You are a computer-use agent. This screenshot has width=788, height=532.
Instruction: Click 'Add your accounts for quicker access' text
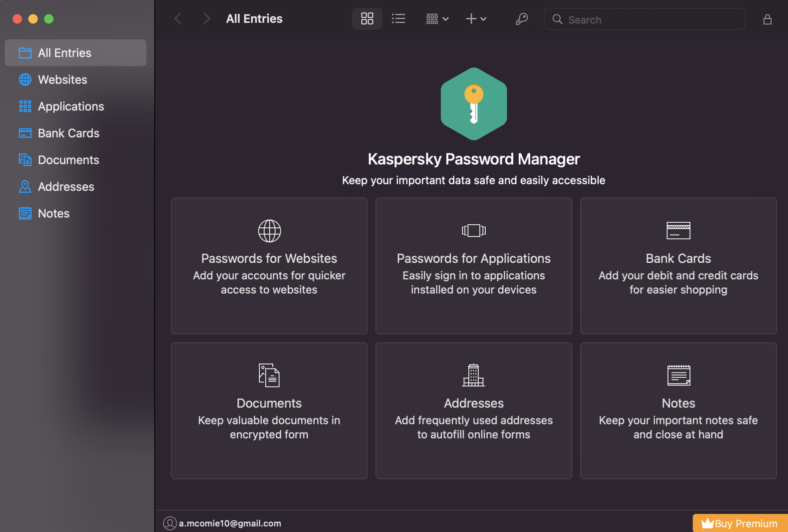[x=269, y=283]
